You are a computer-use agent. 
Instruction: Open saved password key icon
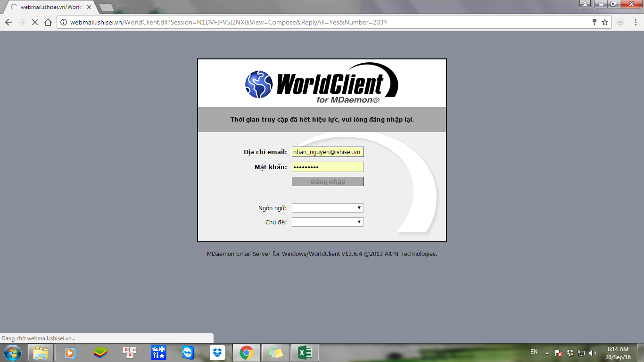[594, 22]
